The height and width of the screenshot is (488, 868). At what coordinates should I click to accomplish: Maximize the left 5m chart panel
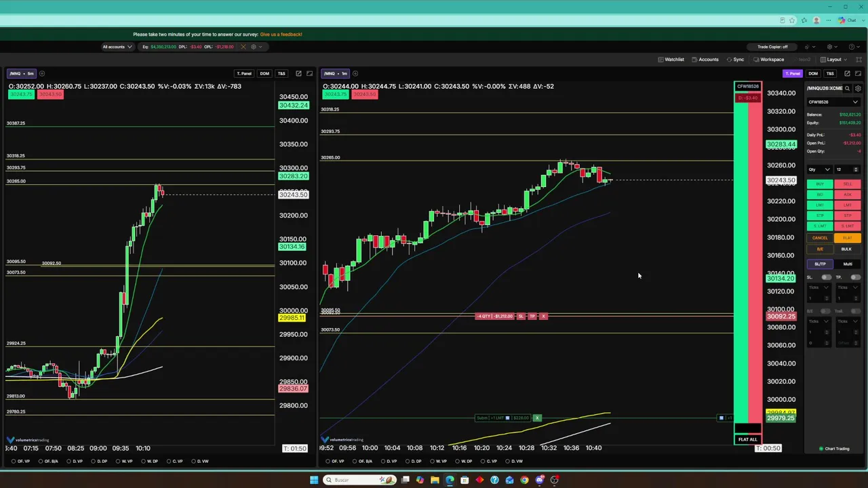point(310,73)
